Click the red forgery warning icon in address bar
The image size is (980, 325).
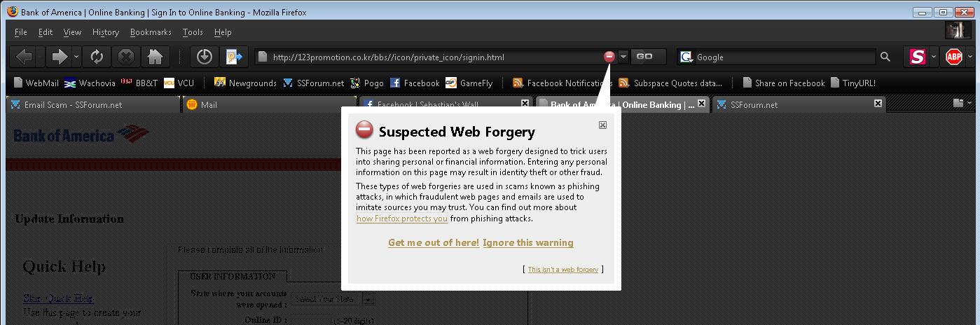609,57
